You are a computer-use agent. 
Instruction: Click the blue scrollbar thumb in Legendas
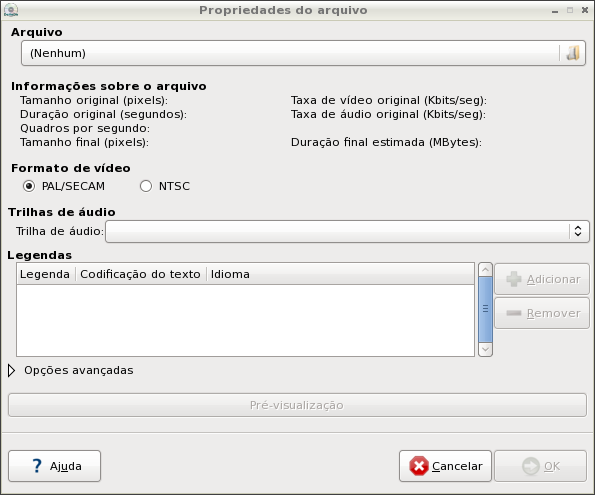pyautogui.click(x=485, y=309)
